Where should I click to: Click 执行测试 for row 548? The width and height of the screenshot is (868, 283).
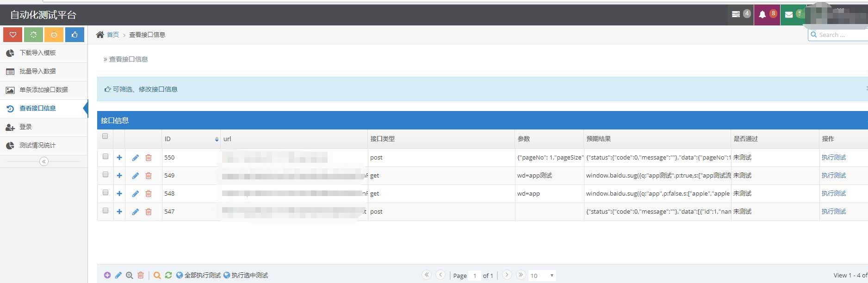[x=834, y=194]
